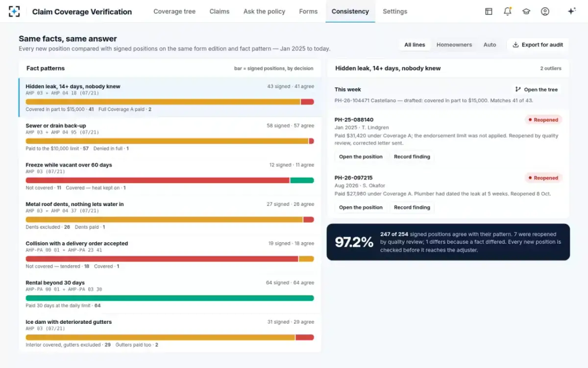Click the download icon in Export for audit

[x=515, y=45]
